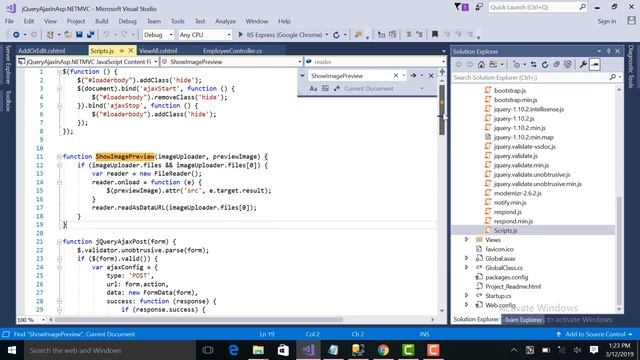Screen dimensions: 640x360
Task: Switch to AddOrEdit.cshtml tab
Action: click(42, 51)
